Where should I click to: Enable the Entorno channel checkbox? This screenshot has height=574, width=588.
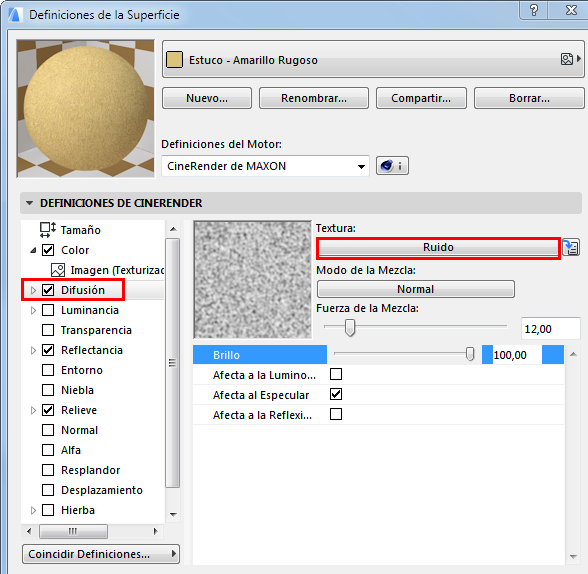[48, 370]
